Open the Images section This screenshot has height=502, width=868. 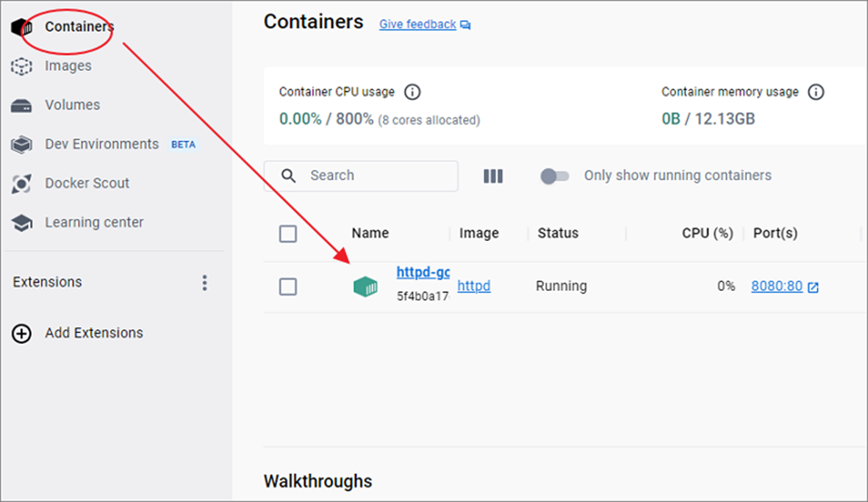pyautogui.click(x=68, y=66)
